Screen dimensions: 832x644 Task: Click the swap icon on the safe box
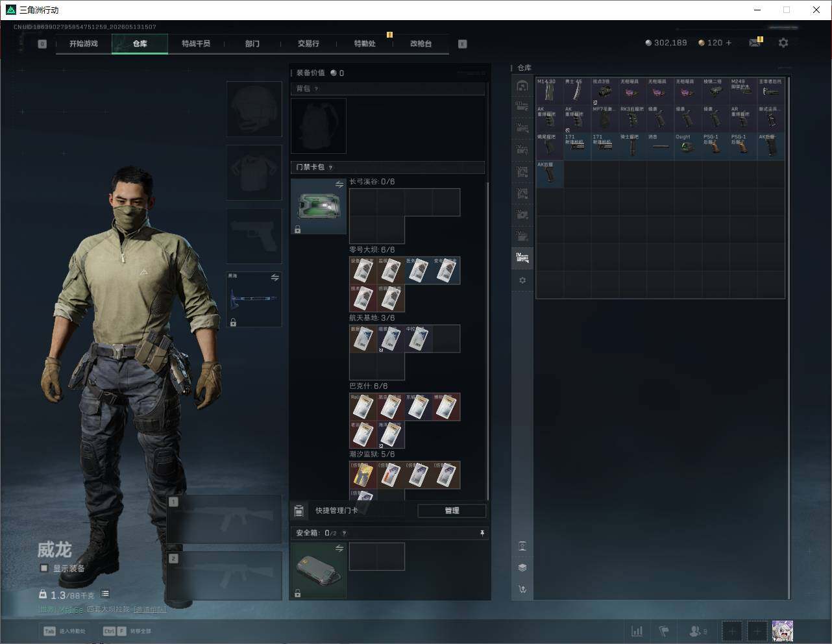click(339, 549)
